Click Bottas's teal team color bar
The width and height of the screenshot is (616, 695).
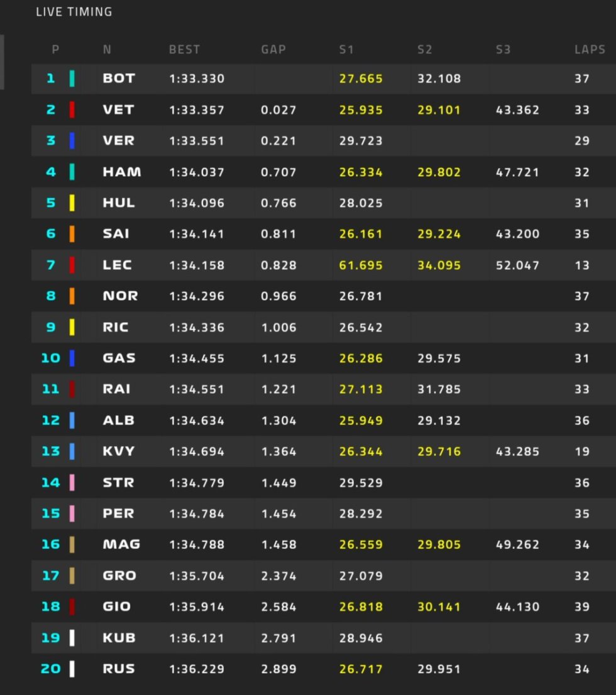[x=72, y=79]
